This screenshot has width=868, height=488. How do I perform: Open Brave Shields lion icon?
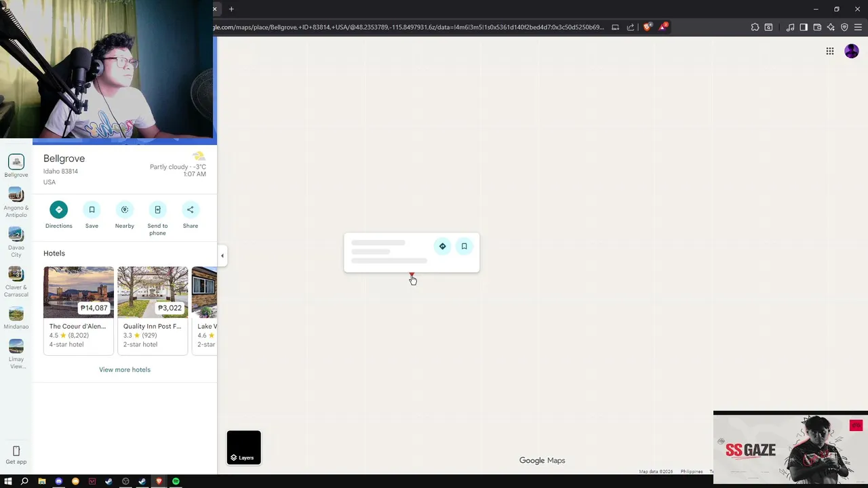coord(648,27)
